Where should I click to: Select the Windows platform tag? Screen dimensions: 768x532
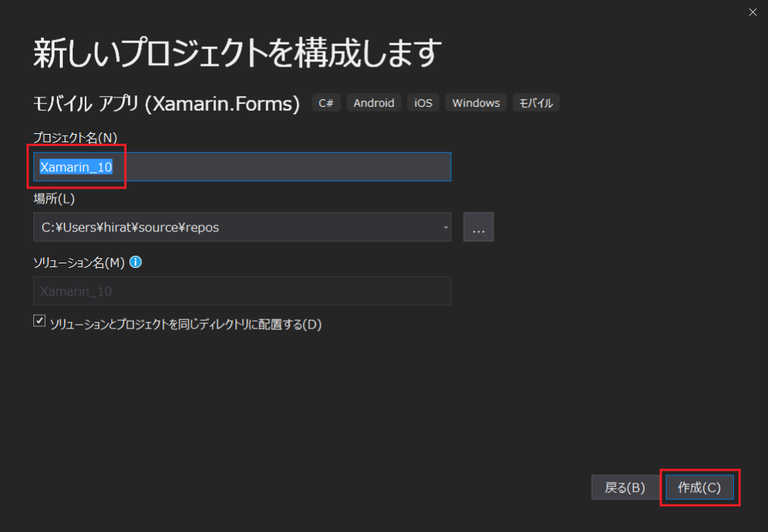(x=475, y=102)
